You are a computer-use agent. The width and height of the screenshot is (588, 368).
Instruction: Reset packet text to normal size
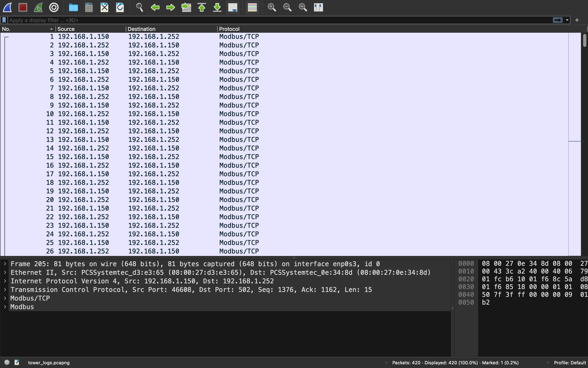pos(303,7)
